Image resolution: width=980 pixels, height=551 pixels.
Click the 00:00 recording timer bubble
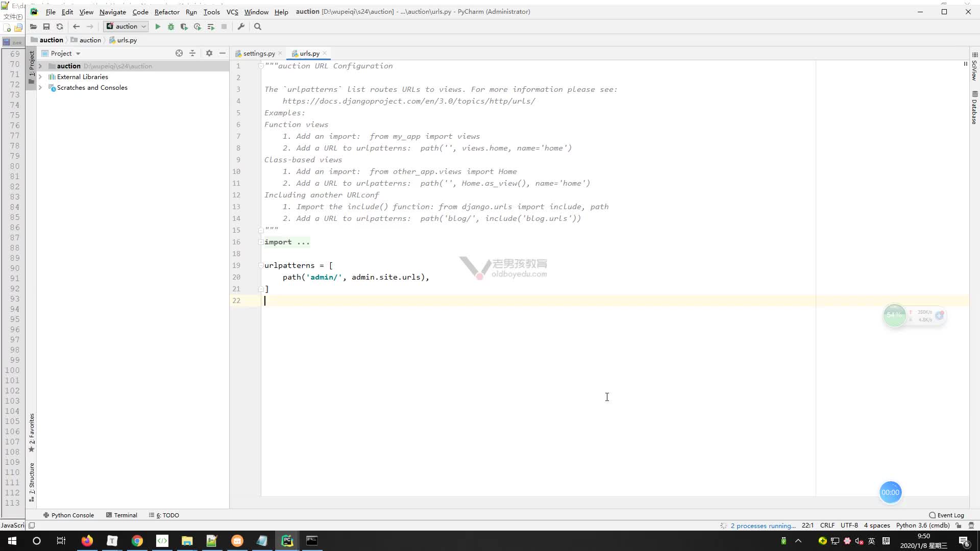coord(890,492)
